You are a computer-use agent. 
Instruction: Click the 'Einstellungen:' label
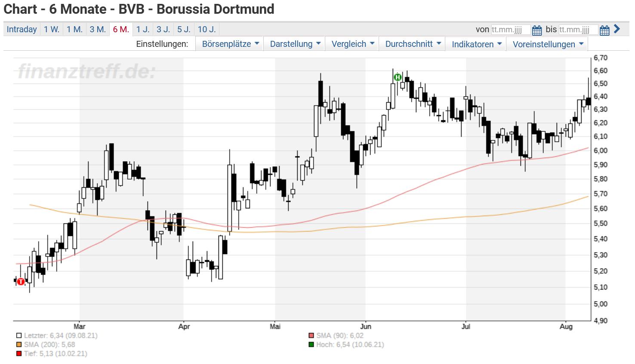coord(162,44)
